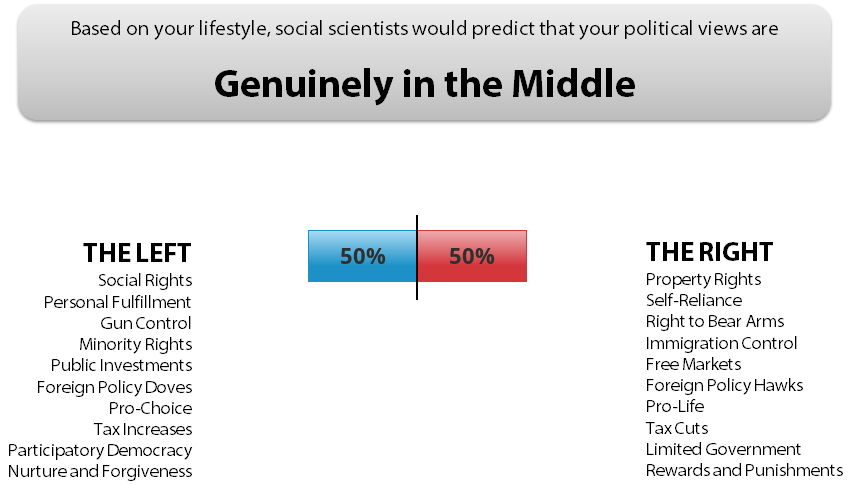Click 'Foreign Policy Doves' text

click(114, 387)
